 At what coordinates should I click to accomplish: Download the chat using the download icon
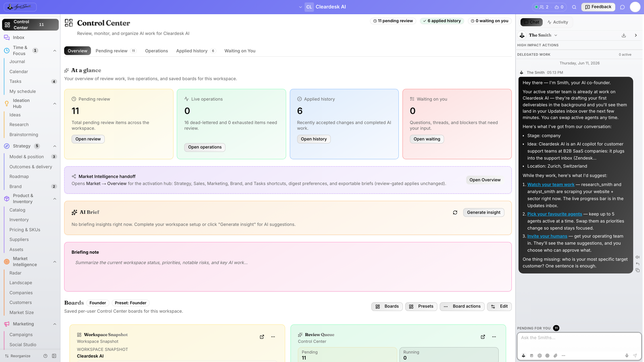(x=624, y=35)
